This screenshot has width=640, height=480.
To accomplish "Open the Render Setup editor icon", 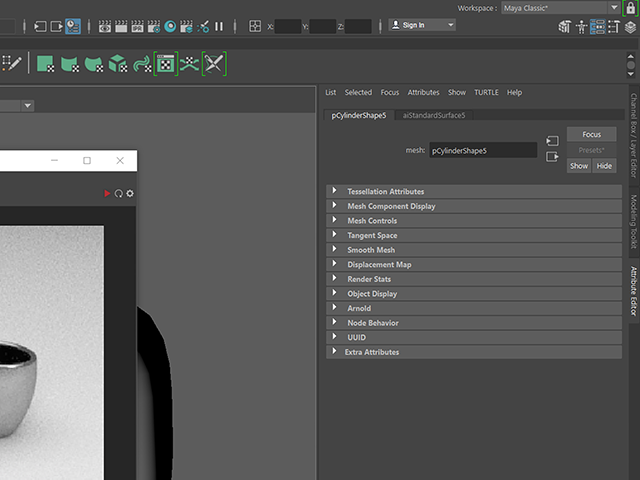I will 187,27.
